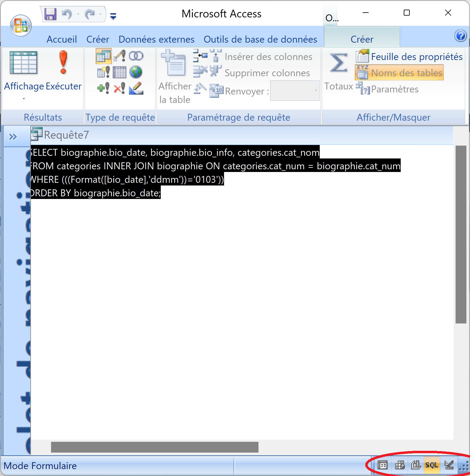Screen dimensions: 470x476
Task: Open the Undo history dropdown arrow
Action: (78, 14)
